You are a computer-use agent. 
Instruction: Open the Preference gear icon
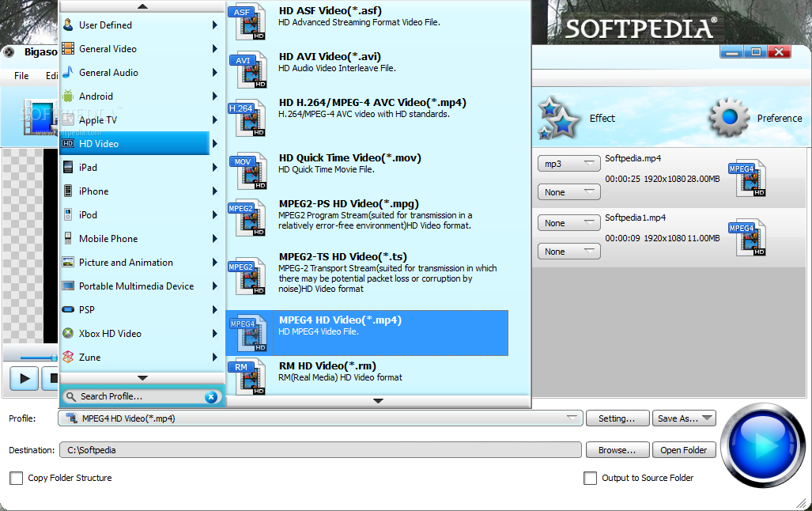pos(729,118)
